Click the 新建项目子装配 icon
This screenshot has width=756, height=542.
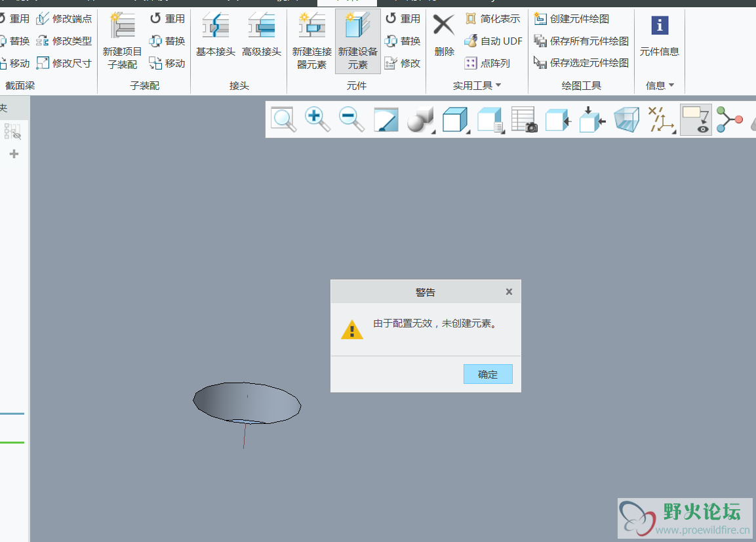point(122,26)
